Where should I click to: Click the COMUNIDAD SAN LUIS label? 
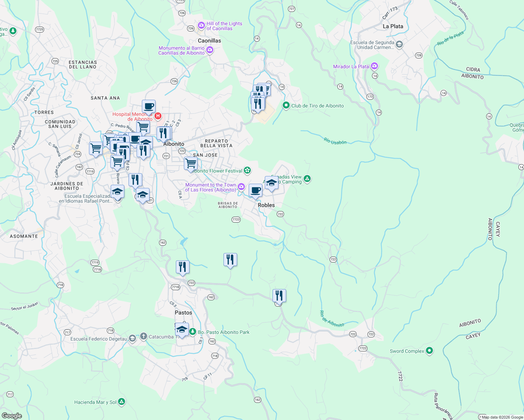[x=60, y=124]
